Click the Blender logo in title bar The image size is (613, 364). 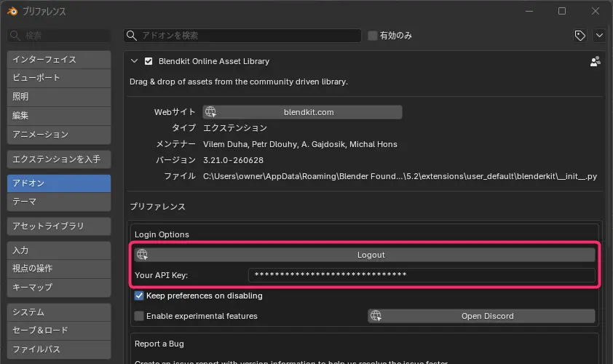[12, 12]
